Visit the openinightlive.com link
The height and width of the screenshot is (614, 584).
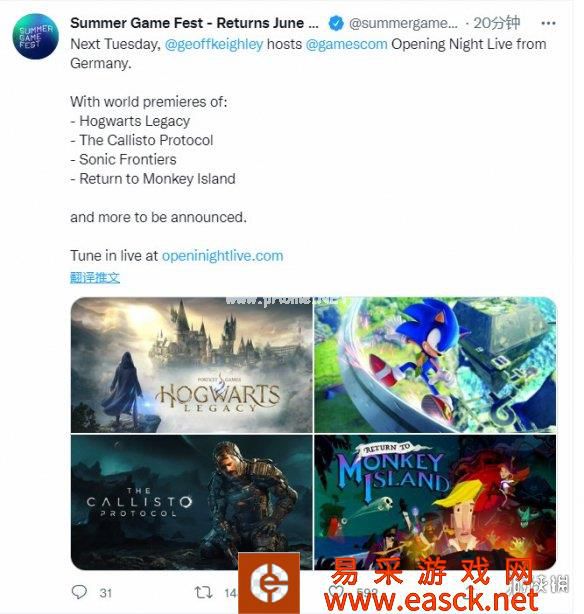(222, 256)
